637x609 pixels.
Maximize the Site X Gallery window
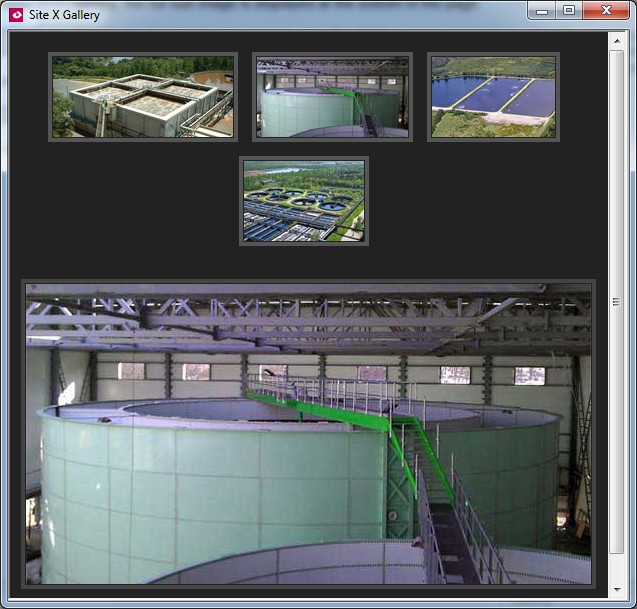[569, 11]
